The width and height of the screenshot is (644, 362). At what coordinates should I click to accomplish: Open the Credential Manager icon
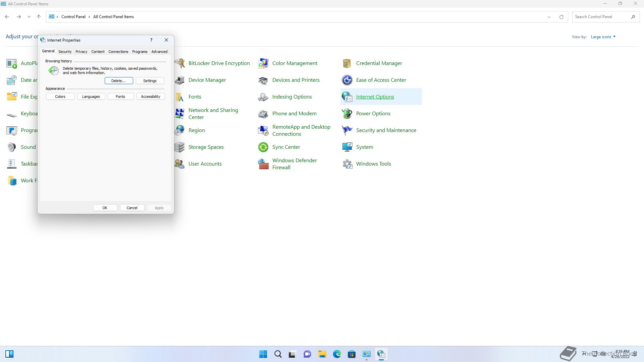pos(347,63)
